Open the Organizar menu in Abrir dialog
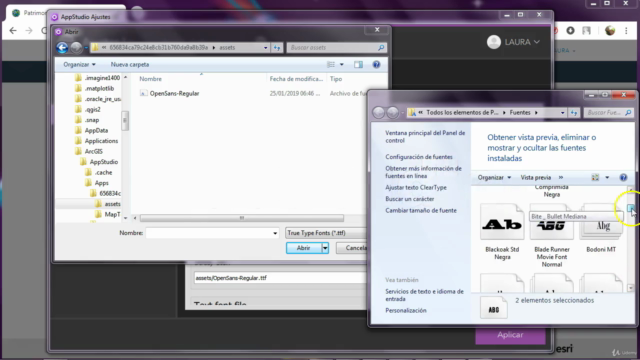The height and width of the screenshot is (360, 640). tap(79, 64)
